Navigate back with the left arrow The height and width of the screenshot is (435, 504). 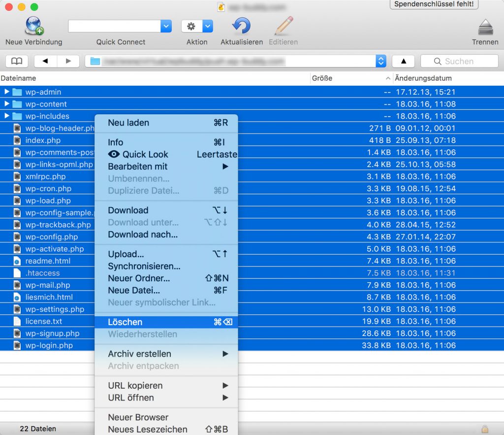point(45,61)
